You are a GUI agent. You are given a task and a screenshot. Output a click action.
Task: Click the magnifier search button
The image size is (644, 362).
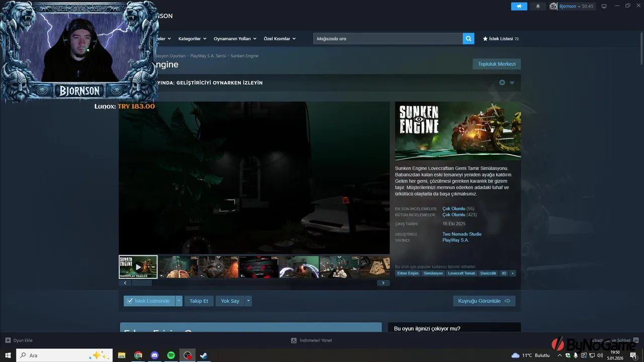(x=468, y=39)
